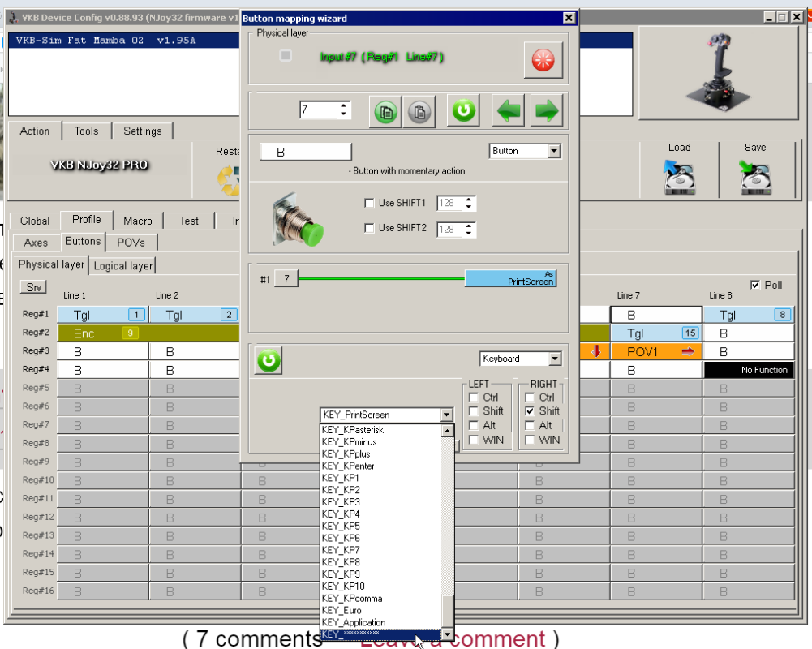Click the green copy button mapping icon
Screen dimensions: 812x649
tap(386, 111)
